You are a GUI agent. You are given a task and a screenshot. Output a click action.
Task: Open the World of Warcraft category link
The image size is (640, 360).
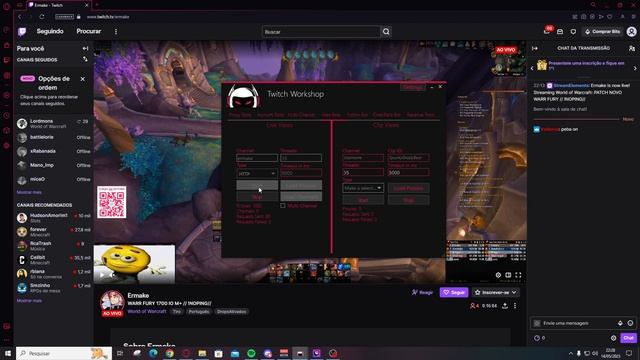(x=147, y=311)
